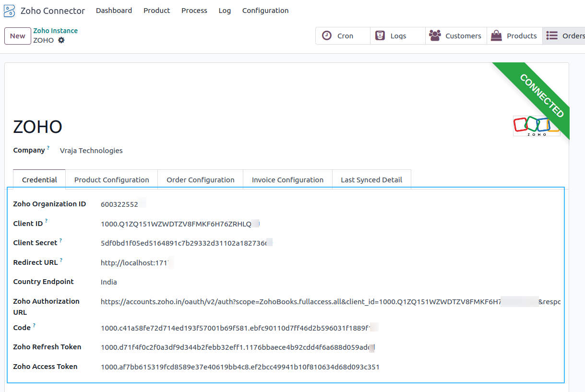Click the Cron clock icon
The height and width of the screenshot is (392, 585).
coord(327,36)
